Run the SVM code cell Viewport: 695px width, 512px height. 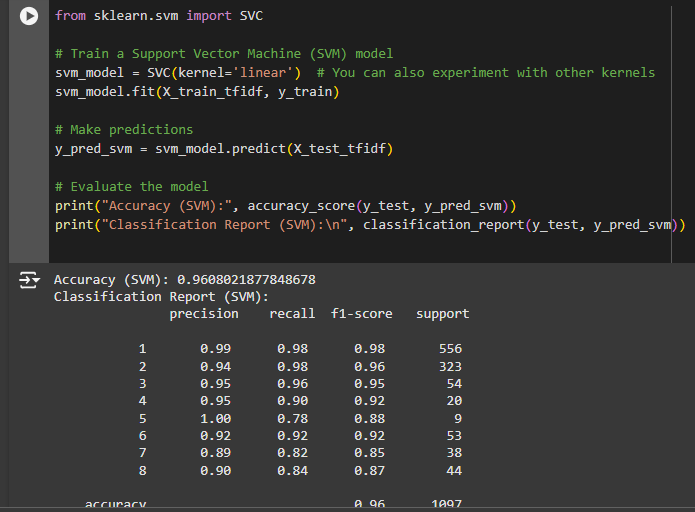click(x=30, y=17)
